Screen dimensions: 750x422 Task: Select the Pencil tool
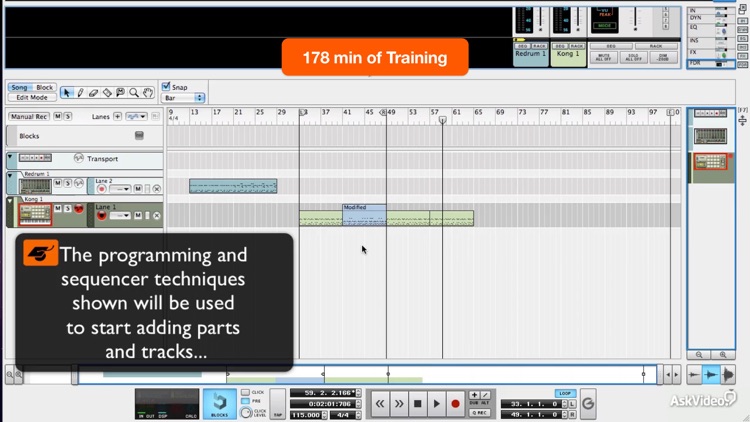[x=80, y=92]
